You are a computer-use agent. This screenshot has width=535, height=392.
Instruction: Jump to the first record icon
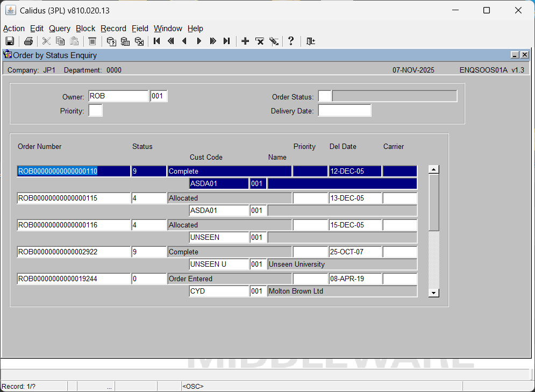tap(157, 41)
